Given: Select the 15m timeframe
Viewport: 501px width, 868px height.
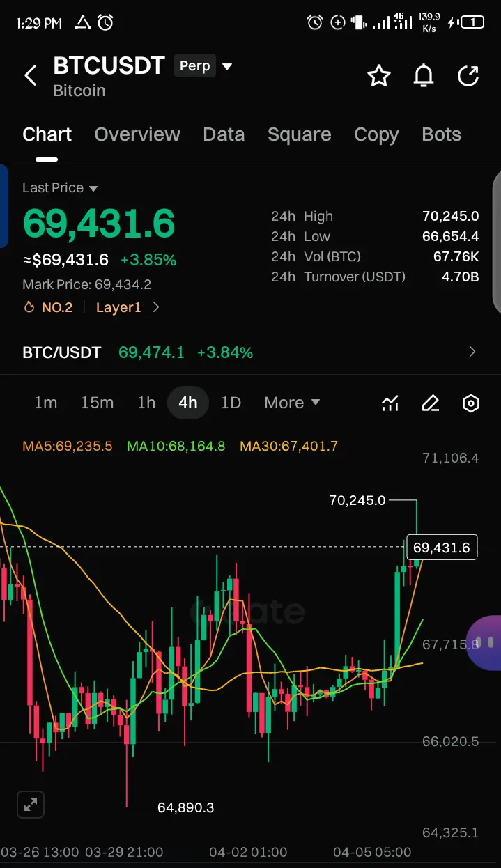Looking at the screenshot, I should click(x=97, y=403).
